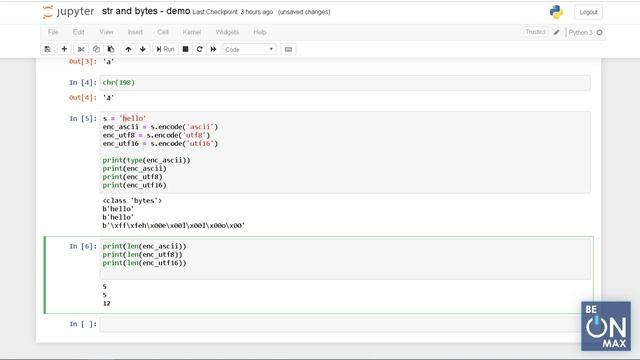Click the line print(type(enc_ascii))
Viewport: 640px width, 360px height.
coord(147,160)
